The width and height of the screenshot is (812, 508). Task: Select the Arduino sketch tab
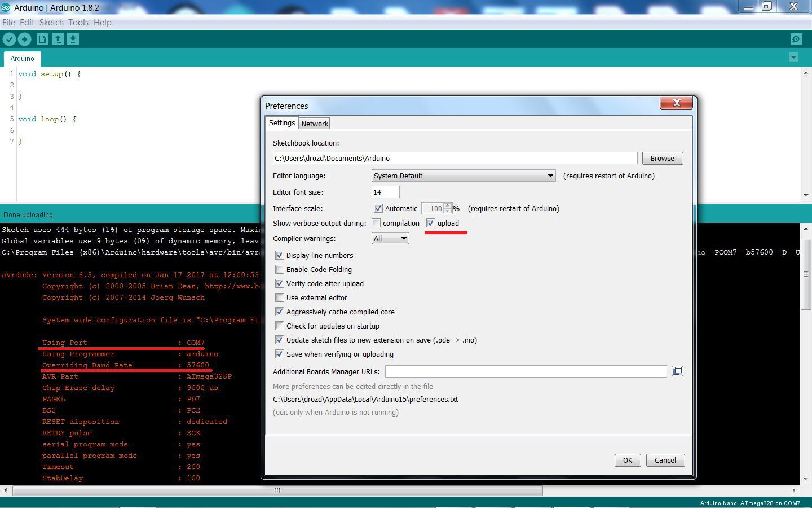(22, 58)
